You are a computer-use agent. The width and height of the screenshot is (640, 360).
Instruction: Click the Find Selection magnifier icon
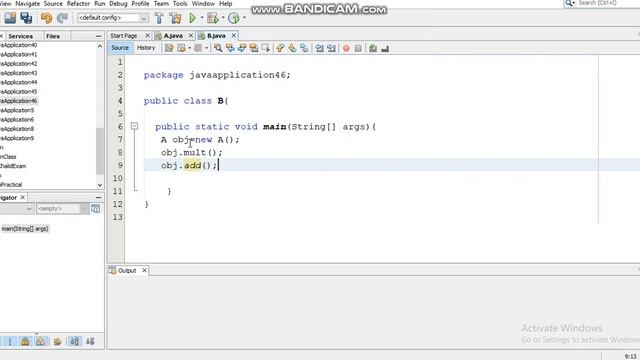click(x=218, y=48)
